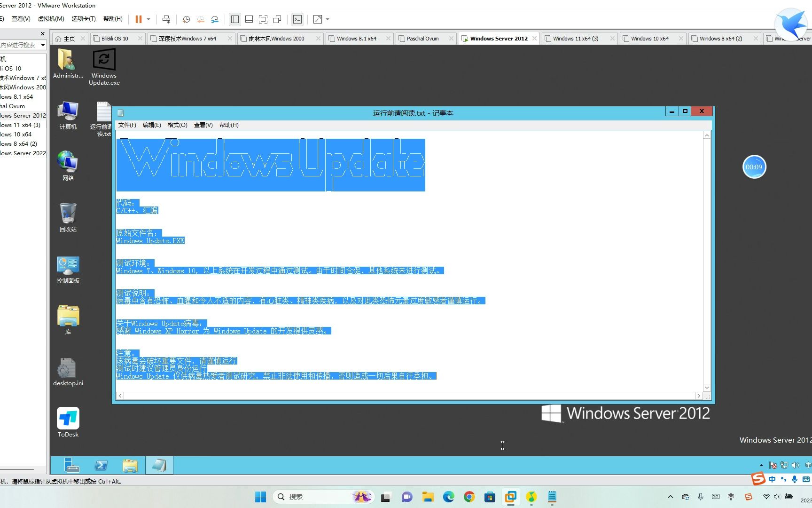Select the 控制面板 desktop icon
Viewport: 812px width, 508px height.
pos(68,270)
